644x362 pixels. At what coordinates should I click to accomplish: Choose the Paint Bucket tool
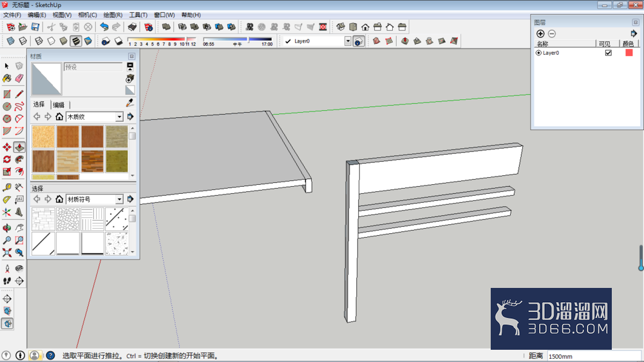pos(7,79)
